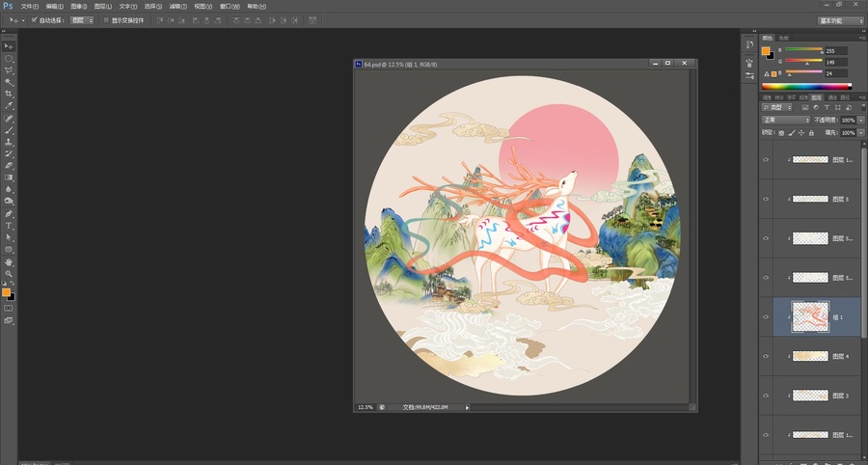The image size is (868, 465).
Task: Open the layer blend mode 正常 dropdown
Action: click(x=786, y=120)
